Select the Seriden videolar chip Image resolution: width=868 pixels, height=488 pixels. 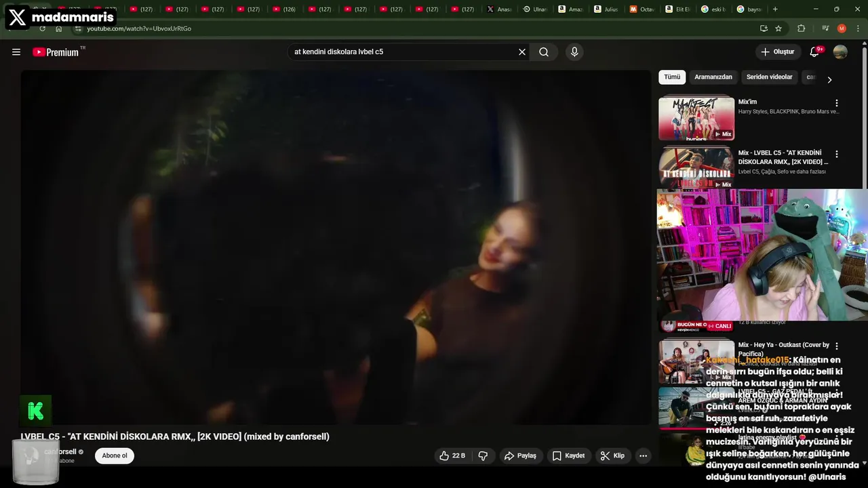(x=769, y=77)
